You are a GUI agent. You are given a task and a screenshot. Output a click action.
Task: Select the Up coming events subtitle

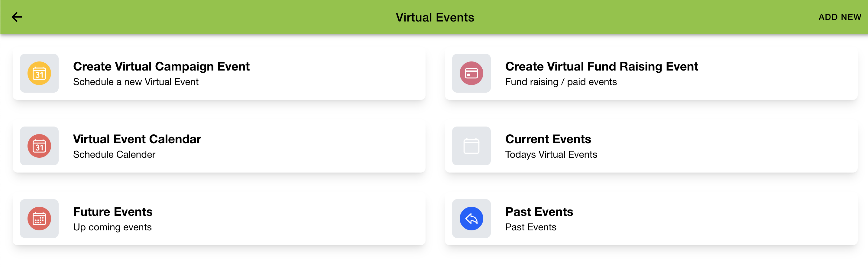pyautogui.click(x=112, y=227)
